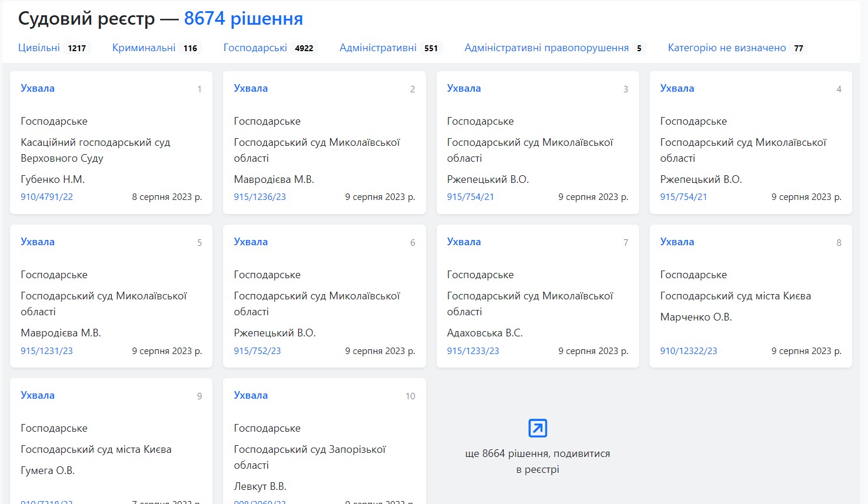The image size is (868, 504).
Task: Open case number 915/1231/23
Action: click(x=46, y=351)
